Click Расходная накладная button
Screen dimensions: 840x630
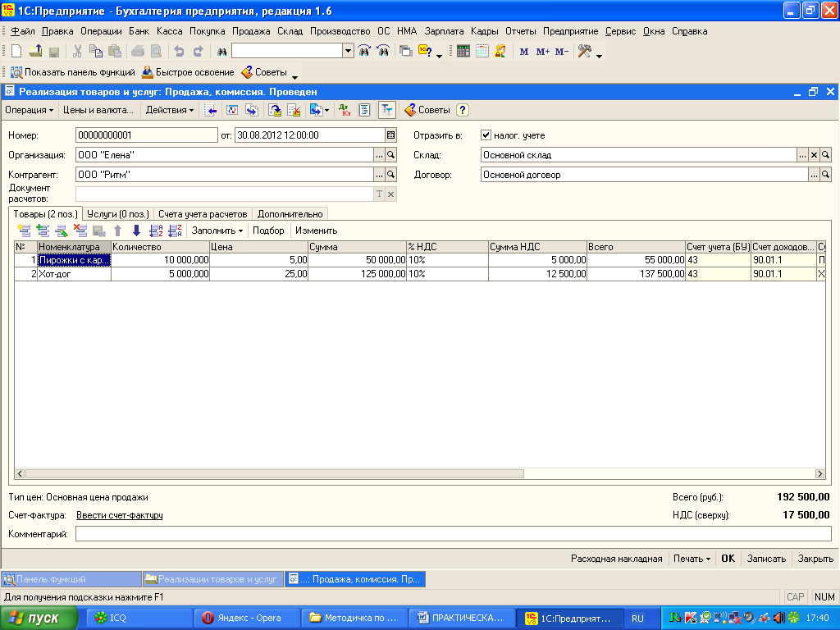(617, 559)
